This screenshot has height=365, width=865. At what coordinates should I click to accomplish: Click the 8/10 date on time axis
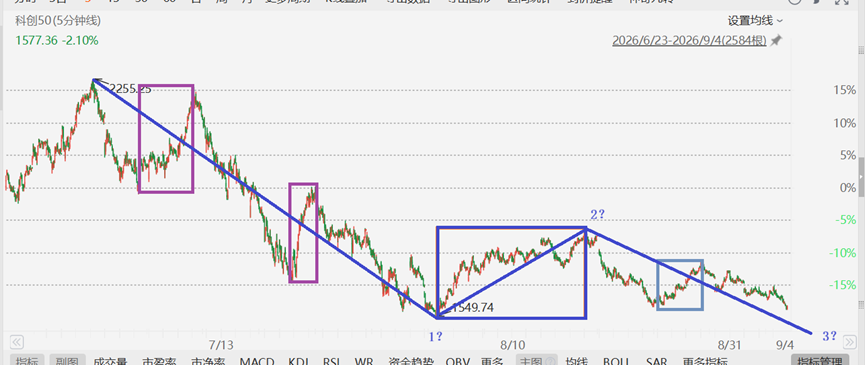pyautogui.click(x=512, y=345)
